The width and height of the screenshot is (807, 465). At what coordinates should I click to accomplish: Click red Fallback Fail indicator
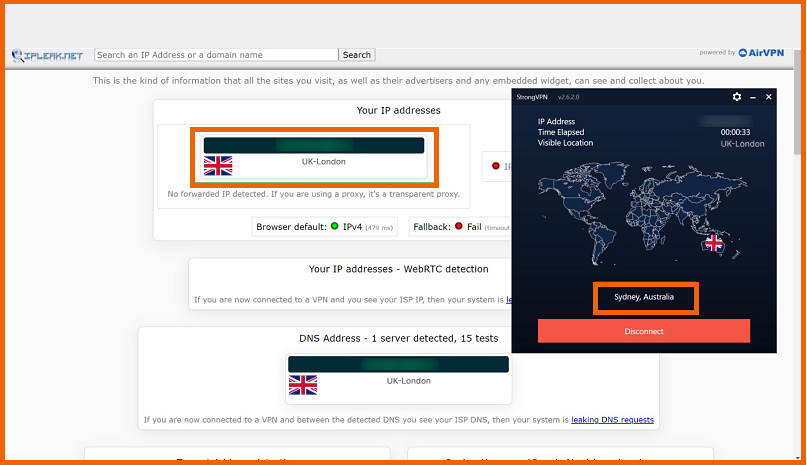(x=459, y=226)
